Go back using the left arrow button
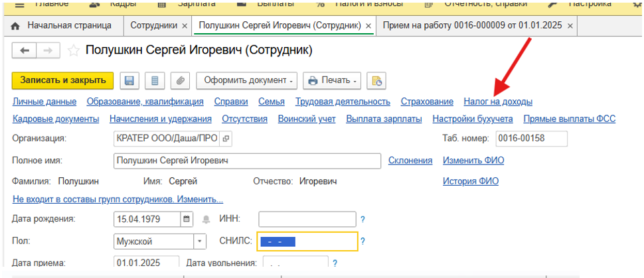This screenshot has width=644, height=278. pyautogui.click(x=25, y=50)
